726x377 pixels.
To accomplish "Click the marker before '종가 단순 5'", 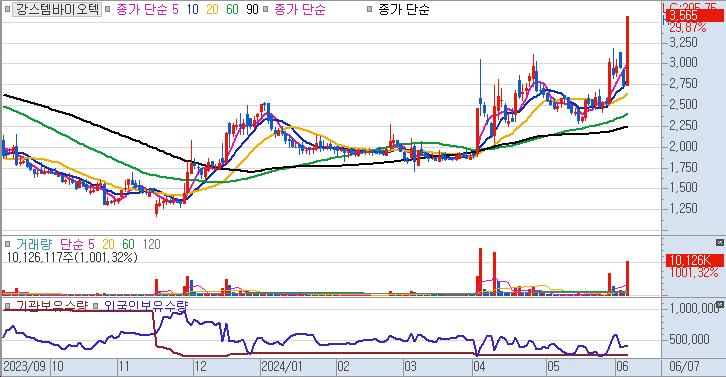I will (x=107, y=9).
